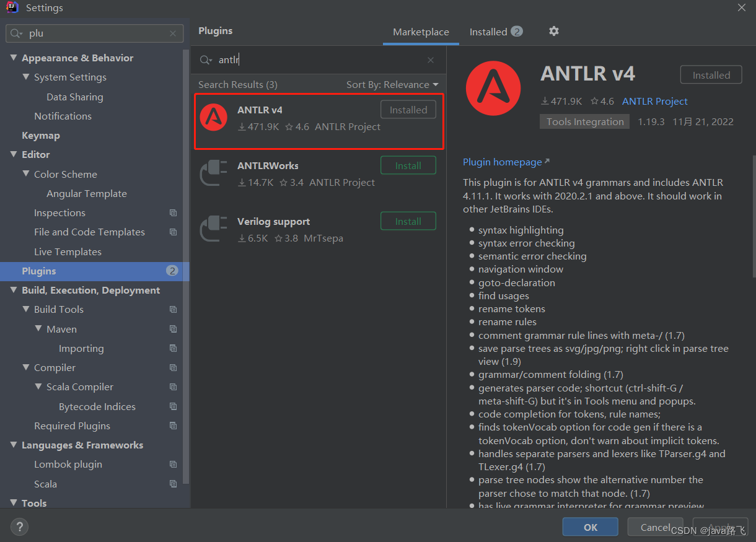This screenshot has width=756, height=542.
Task: Open the Keymap settings page
Action: click(x=41, y=135)
